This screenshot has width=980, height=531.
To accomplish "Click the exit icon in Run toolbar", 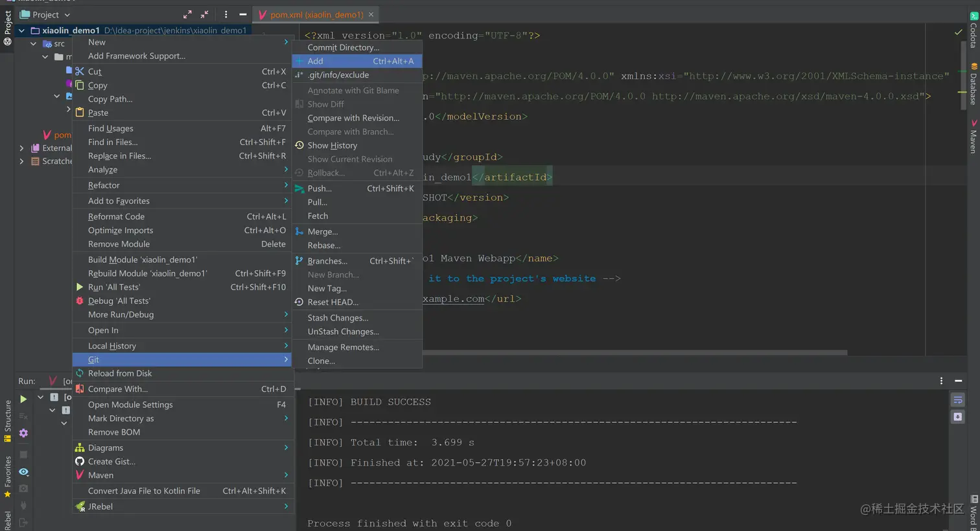I will click(23, 522).
